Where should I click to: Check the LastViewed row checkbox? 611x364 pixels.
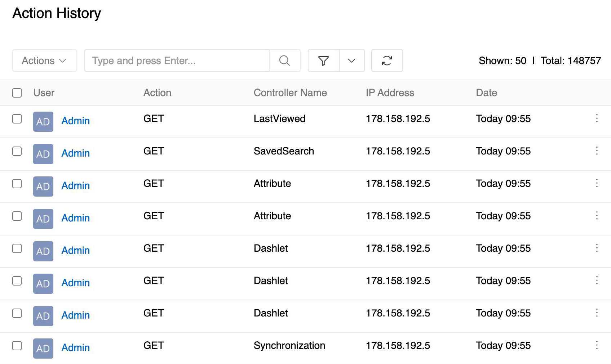point(17,119)
